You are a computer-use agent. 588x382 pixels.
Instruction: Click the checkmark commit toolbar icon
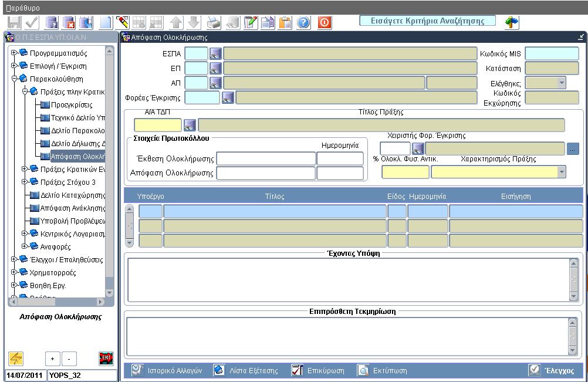[x=32, y=22]
